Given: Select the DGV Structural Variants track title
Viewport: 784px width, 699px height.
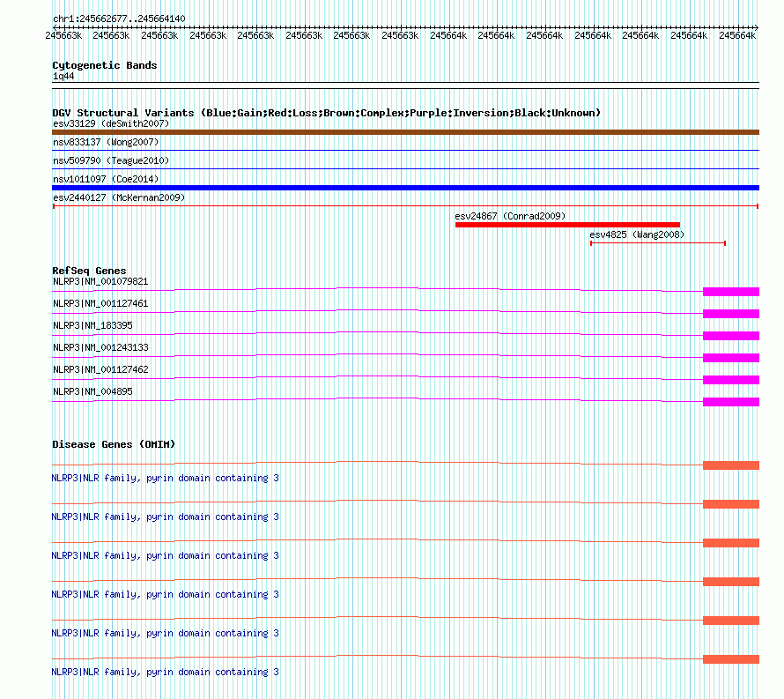Looking at the screenshot, I should click(x=326, y=113).
